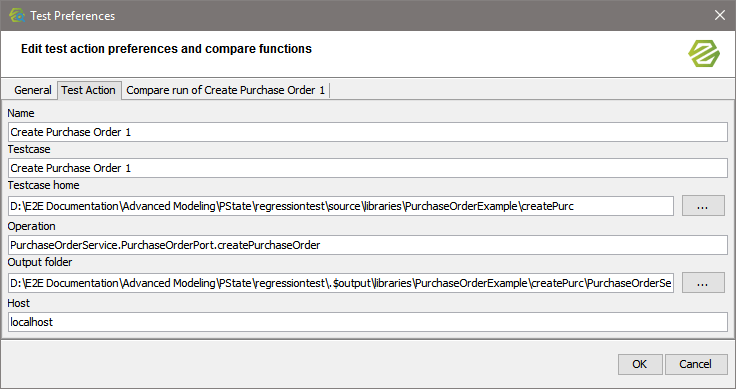Switch to the General tab
The height and width of the screenshot is (389, 736).
(32, 90)
